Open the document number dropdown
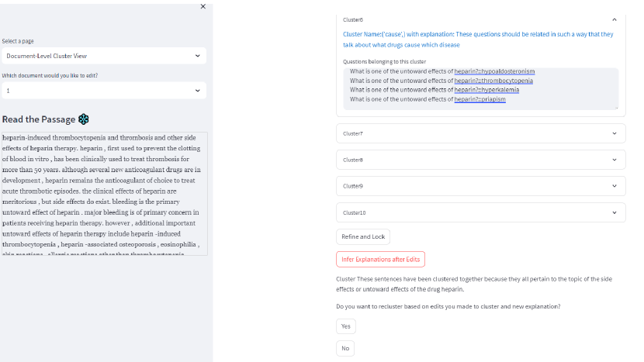This screenshot has height=362, width=644. click(104, 91)
